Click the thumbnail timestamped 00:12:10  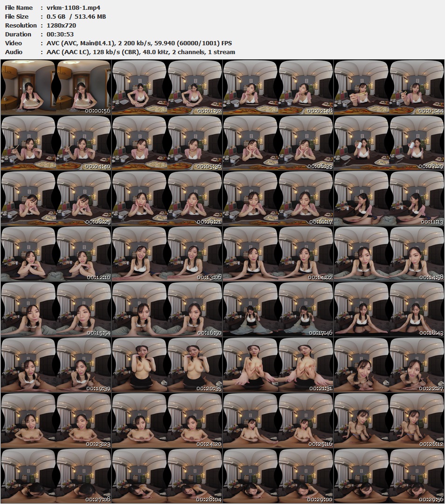[56, 253]
